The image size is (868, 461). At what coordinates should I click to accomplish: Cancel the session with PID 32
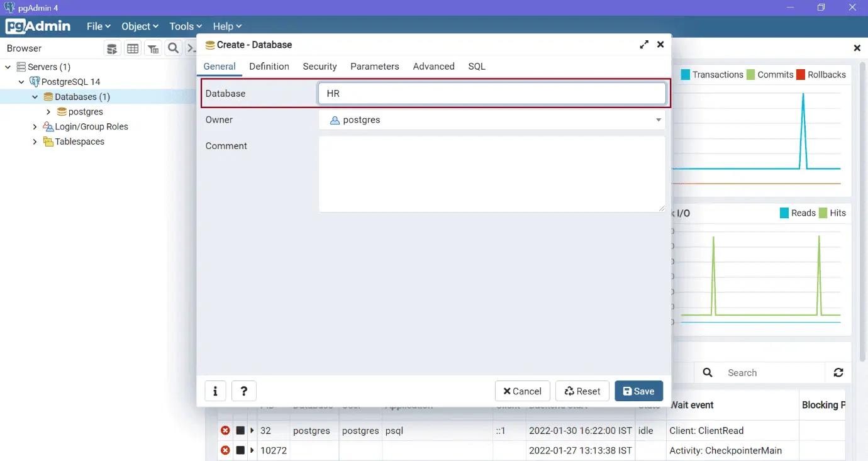[x=225, y=430]
